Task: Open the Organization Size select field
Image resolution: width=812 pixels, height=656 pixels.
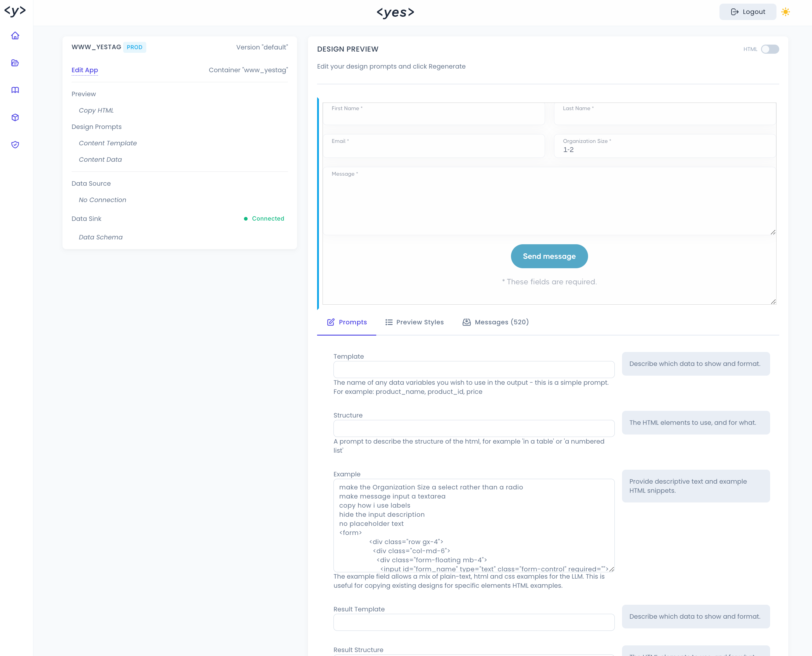Action: 665,146
